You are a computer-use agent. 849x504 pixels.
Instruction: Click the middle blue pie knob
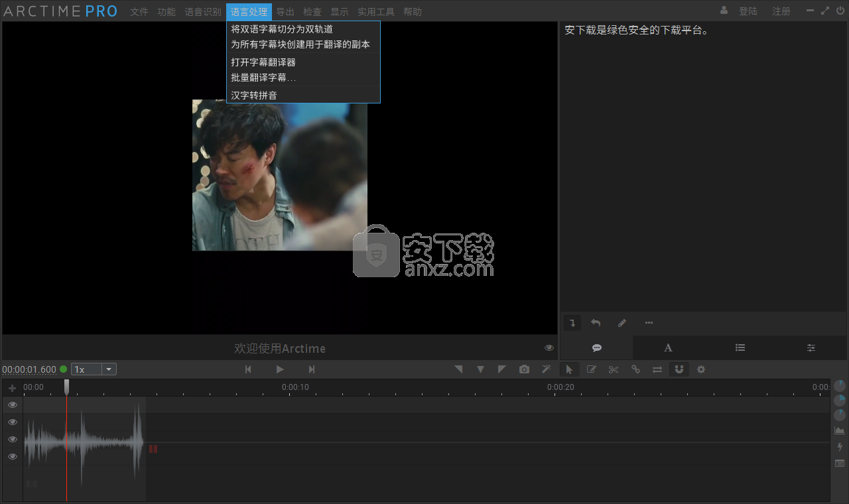840,401
